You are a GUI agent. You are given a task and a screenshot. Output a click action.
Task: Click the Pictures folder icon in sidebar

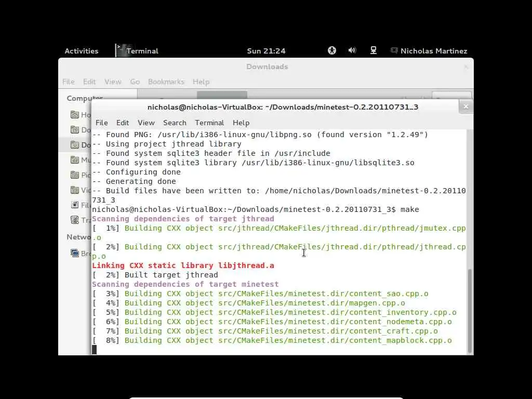pos(75,175)
